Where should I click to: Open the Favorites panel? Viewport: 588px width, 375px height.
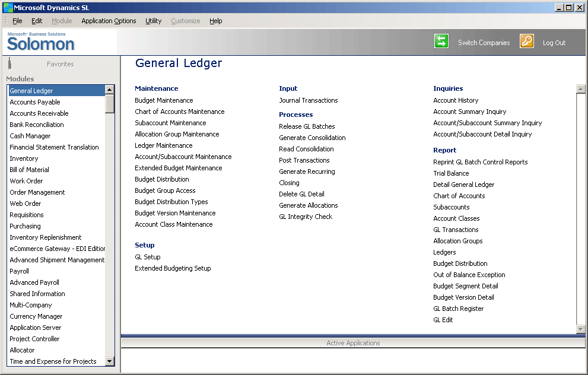tap(61, 64)
